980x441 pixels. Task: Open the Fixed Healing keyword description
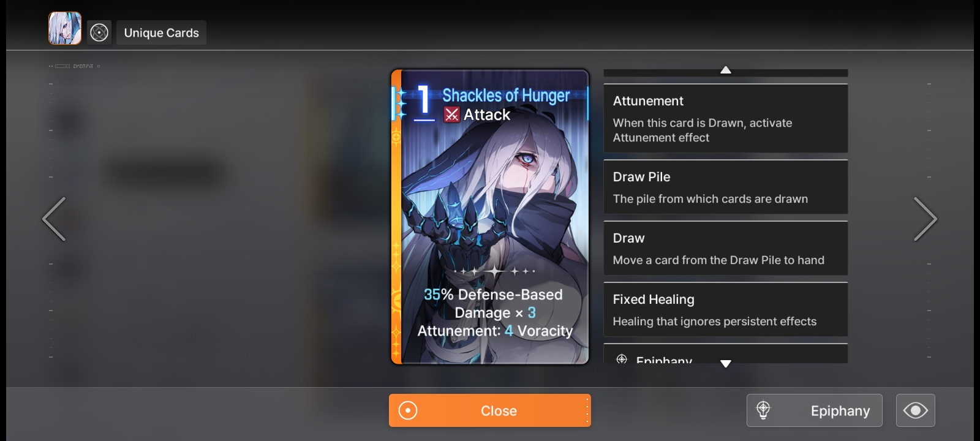point(726,309)
